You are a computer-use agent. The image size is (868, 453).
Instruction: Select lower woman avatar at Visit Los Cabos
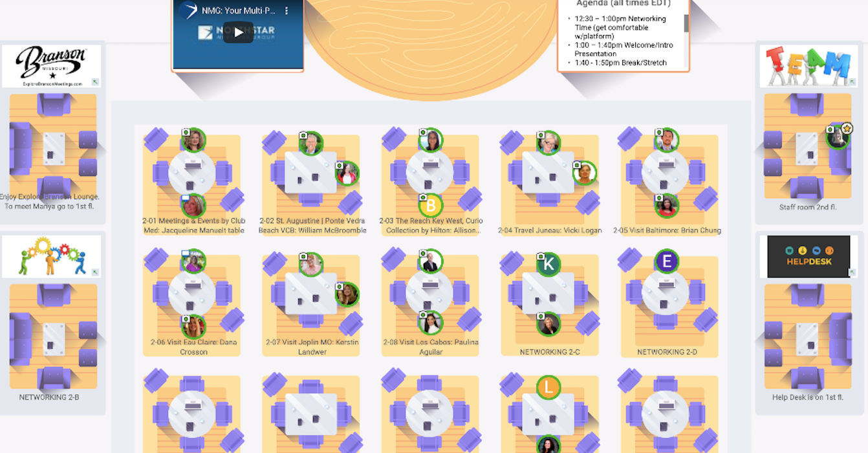tap(430, 322)
